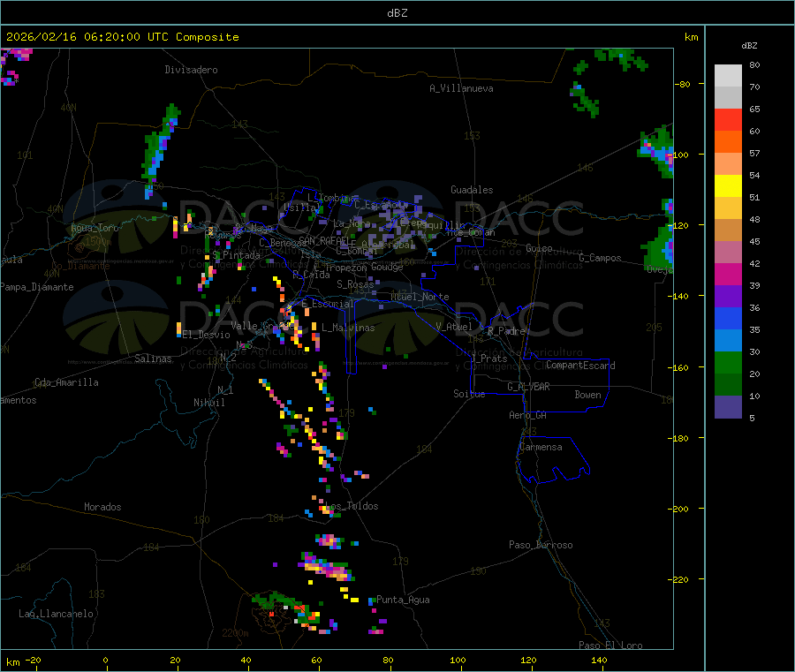Click the 'Aero_GA' map label
The width and height of the screenshot is (795, 672).
click(x=527, y=415)
